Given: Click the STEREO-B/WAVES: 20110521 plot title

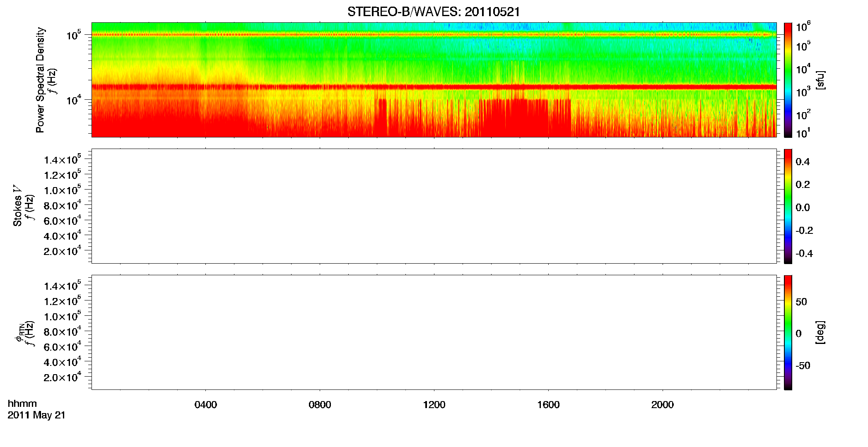Looking at the screenshot, I should (x=434, y=12).
